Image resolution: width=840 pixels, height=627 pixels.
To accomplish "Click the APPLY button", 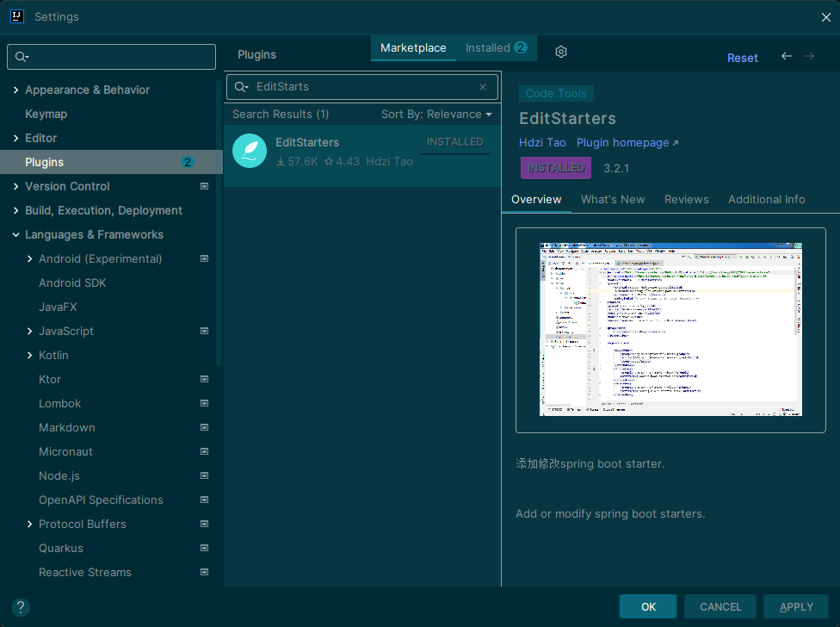I will click(x=796, y=606).
